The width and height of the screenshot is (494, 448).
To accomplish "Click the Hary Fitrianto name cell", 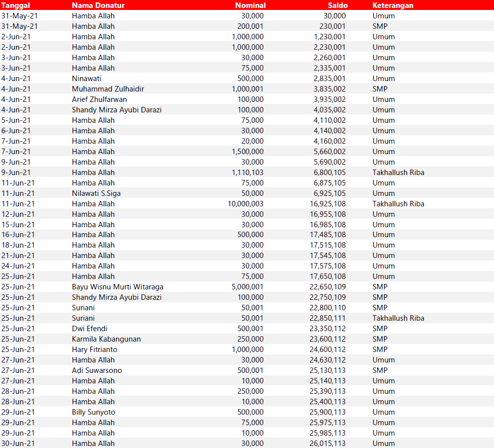I will tap(95, 350).
